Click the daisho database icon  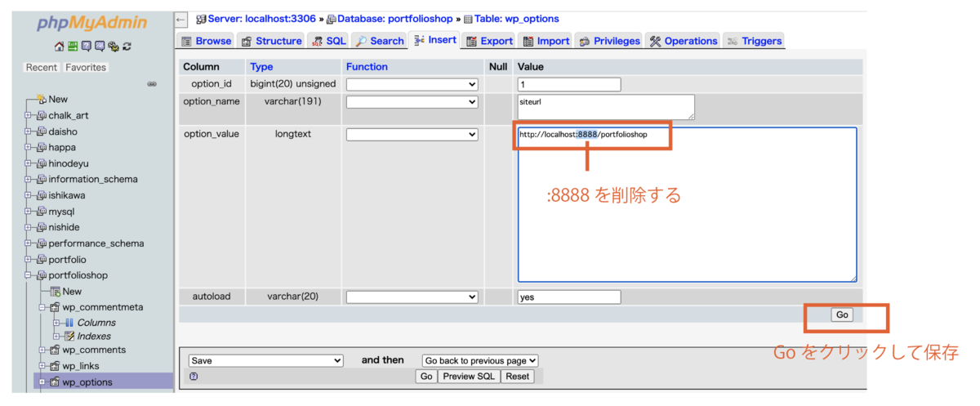(x=41, y=132)
